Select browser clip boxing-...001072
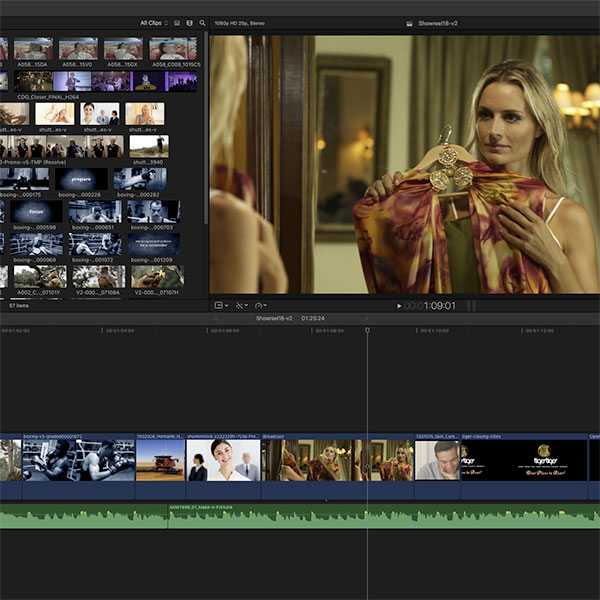Viewport: 600px width, 600px height. click(x=95, y=244)
